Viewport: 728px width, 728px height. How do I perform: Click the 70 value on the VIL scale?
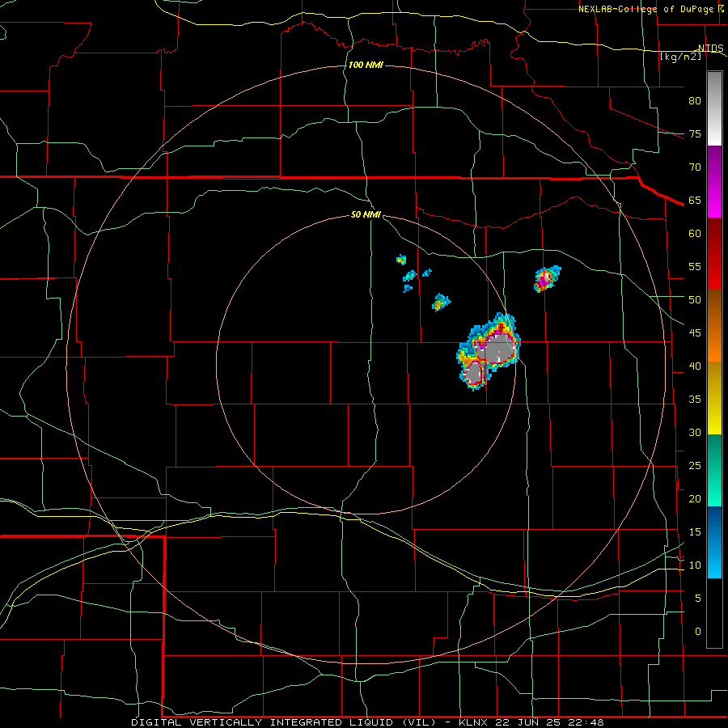[695, 167]
